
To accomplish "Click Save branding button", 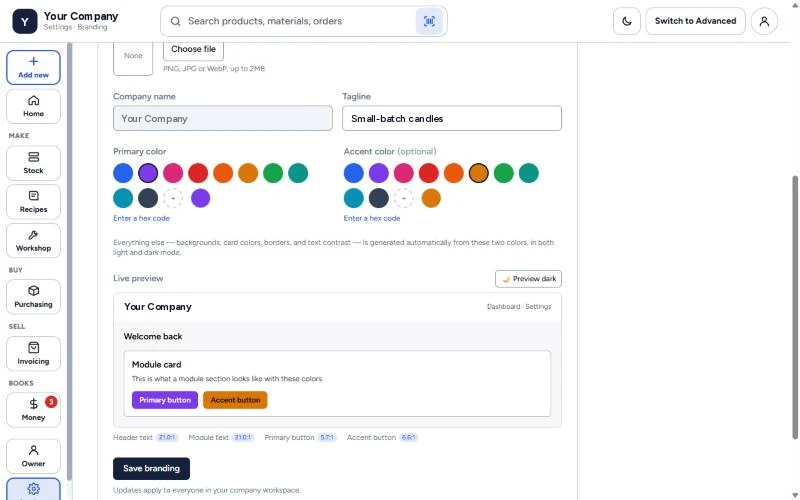I will tap(151, 468).
